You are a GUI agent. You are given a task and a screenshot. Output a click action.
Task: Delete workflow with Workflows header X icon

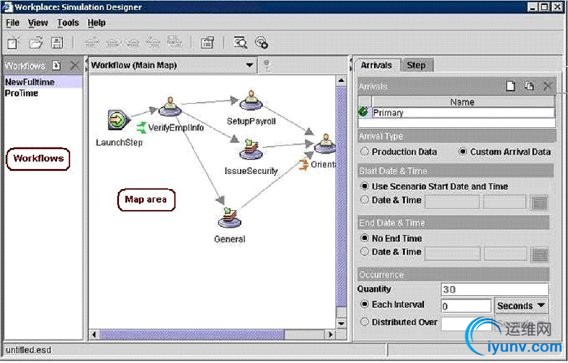coord(75,66)
